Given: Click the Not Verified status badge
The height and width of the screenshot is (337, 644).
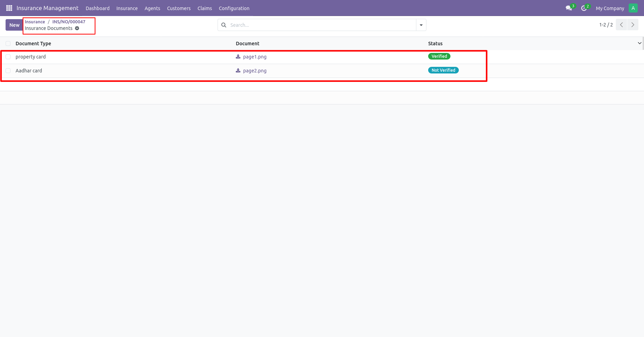Looking at the screenshot, I should pyautogui.click(x=443, y=70).
